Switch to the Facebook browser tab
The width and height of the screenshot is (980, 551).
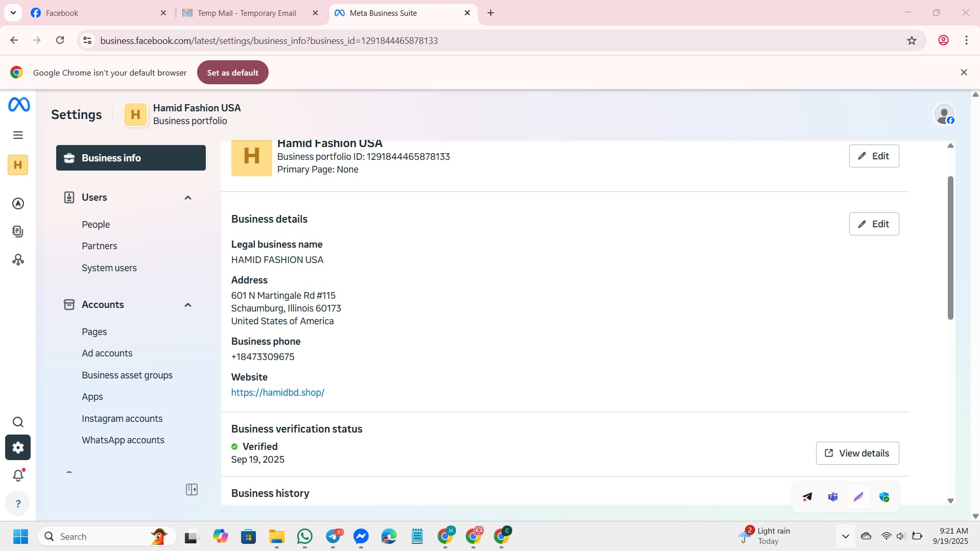[x=97, y=13]
